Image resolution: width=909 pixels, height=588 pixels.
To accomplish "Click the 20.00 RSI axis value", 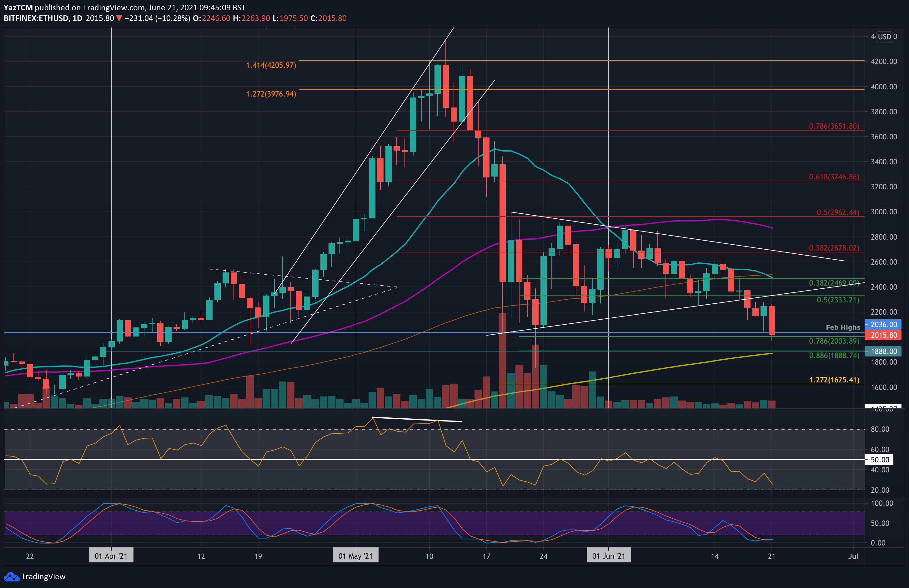I will (880, 490).
